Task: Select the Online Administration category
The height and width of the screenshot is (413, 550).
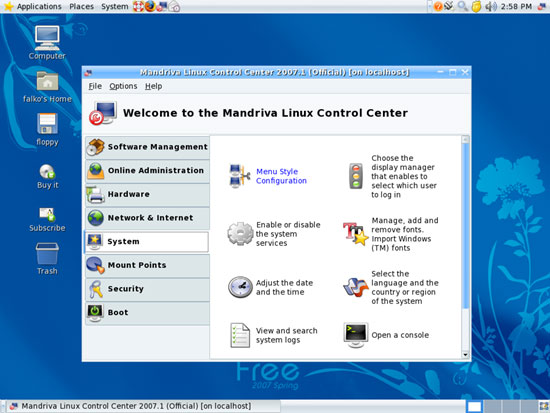Action: (148, 171)
